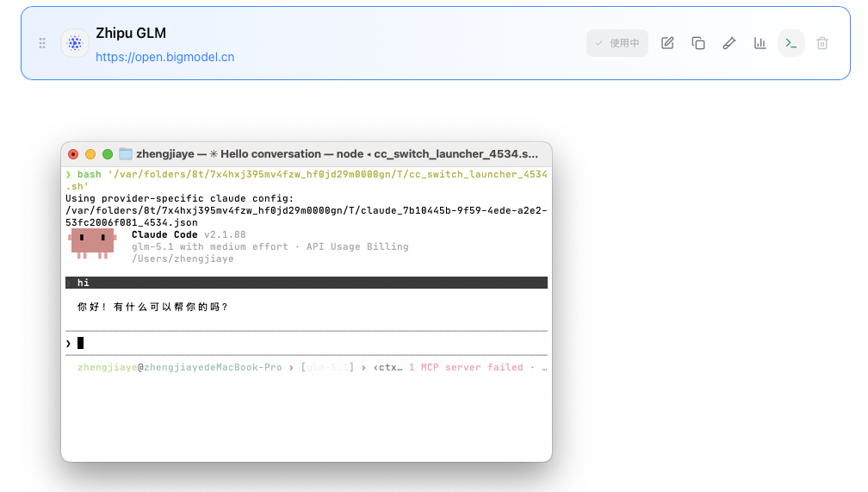Viewport: 868px width, 492px height.
Task: Click the '53fc2006f081_4534.json' config filename text
Action: [131, 222]
